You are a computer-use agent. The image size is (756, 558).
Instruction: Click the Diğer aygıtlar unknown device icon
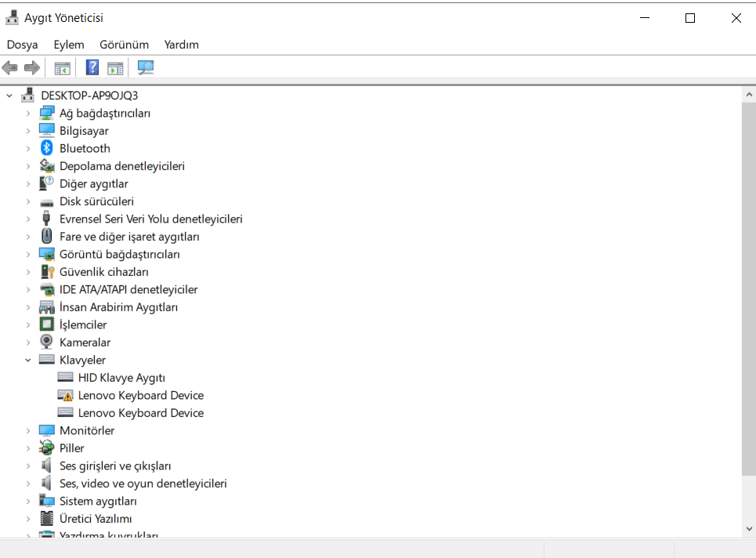pos(47,183)
